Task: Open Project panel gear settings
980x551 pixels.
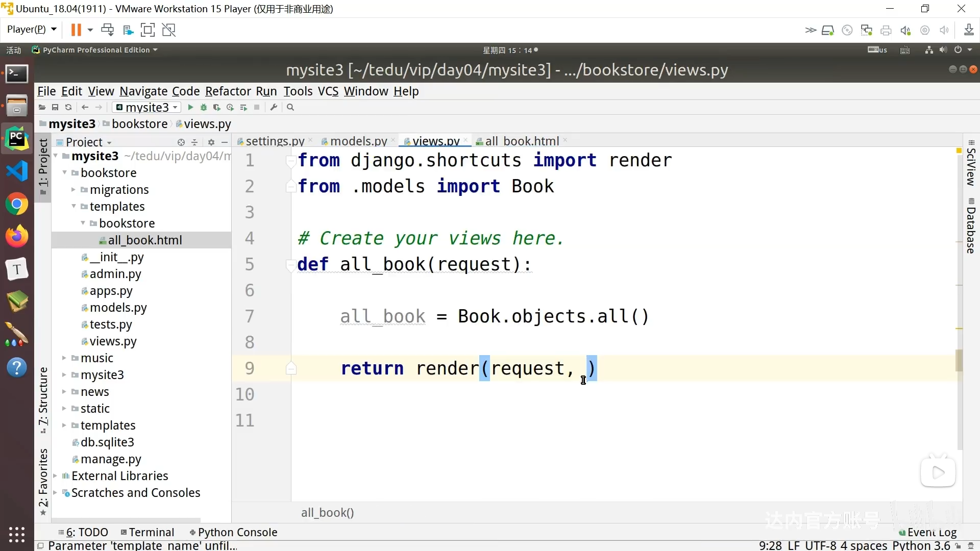Action: pyautogui.click(x=211, y=142)
